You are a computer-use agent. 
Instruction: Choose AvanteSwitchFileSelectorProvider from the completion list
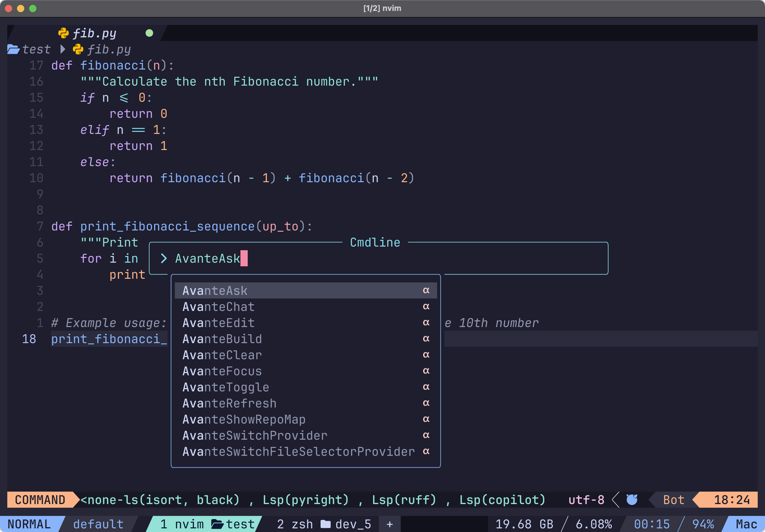coord(305,451)
